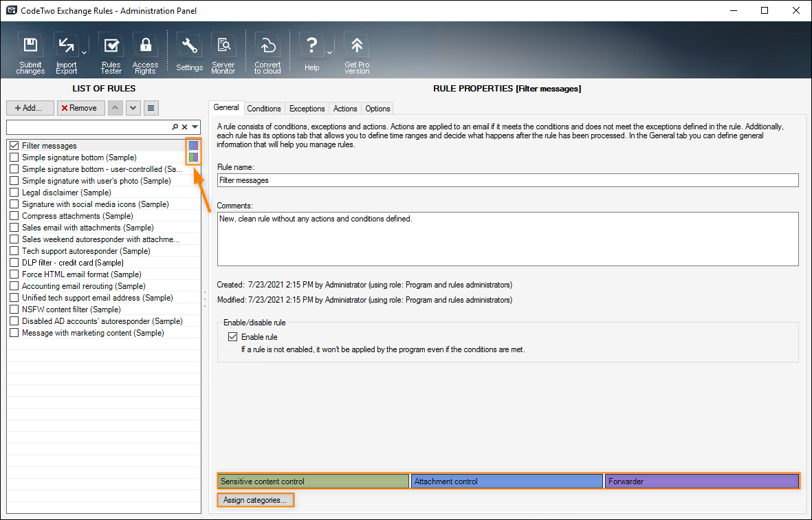Select Unified tech support email address rule
Image resolution: width=812 pixels, height=520 pixels.
[98, 298]
